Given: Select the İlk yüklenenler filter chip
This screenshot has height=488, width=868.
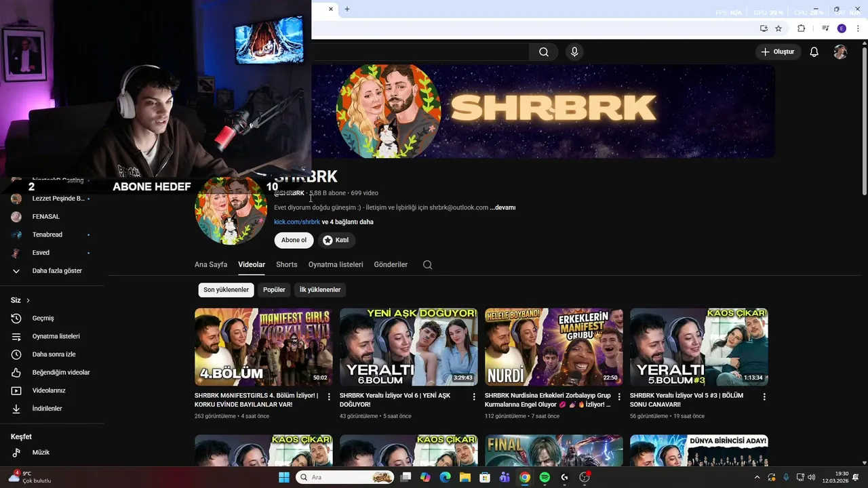Looking at the screenshot, I should click(x=320, y=289).
